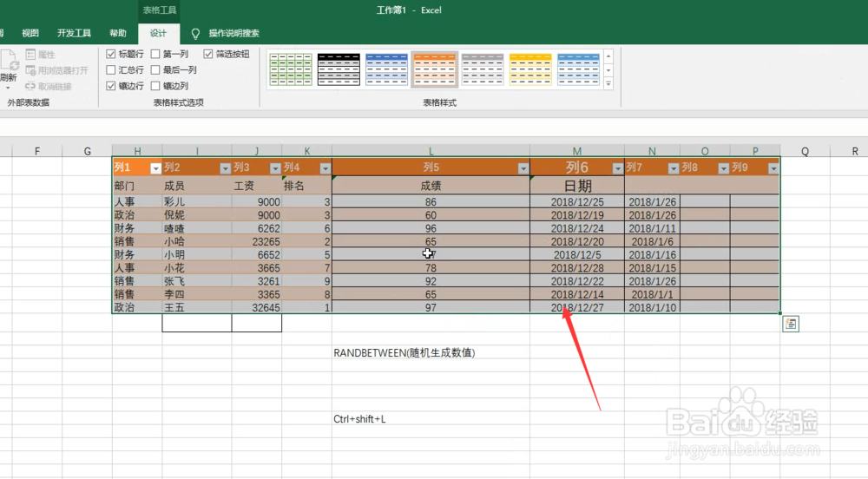Select column header M
The height and width of the screenshot is (479, 868).
click(577, 151)
